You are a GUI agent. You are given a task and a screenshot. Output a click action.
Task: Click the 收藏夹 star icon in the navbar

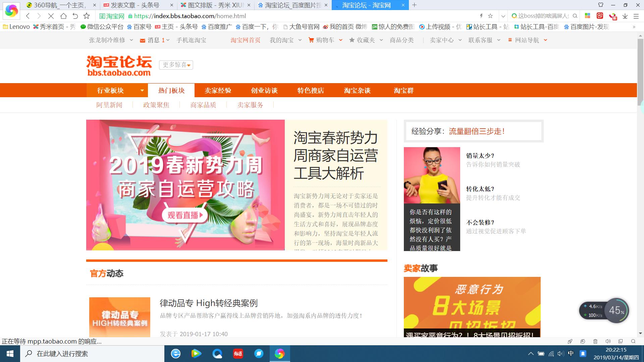click(x=352, y=40)
